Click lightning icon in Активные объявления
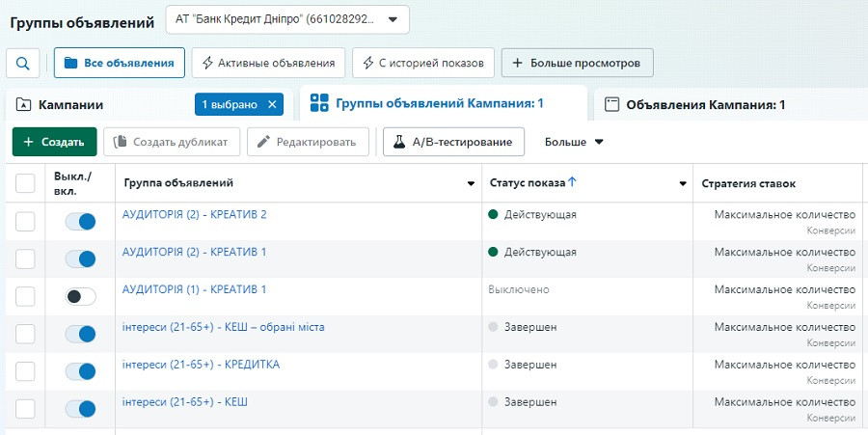Screen dimensions: 868x435 207,63
